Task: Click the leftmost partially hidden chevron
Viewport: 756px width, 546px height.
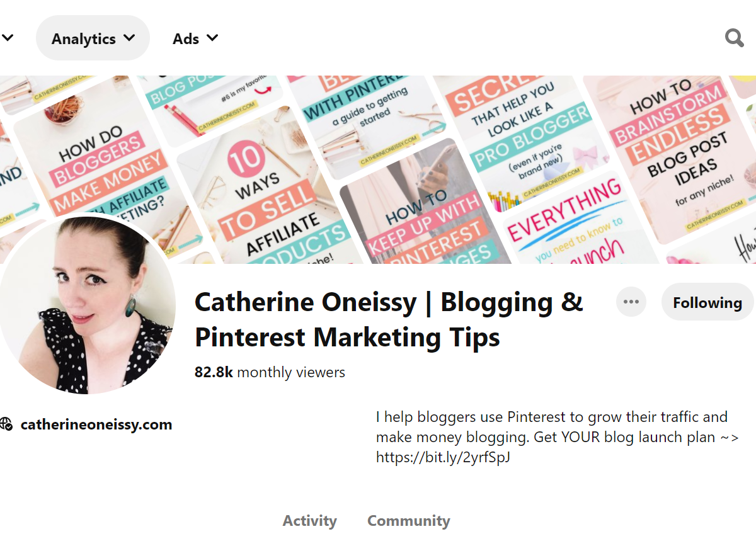Action: (x=8, y=38)
